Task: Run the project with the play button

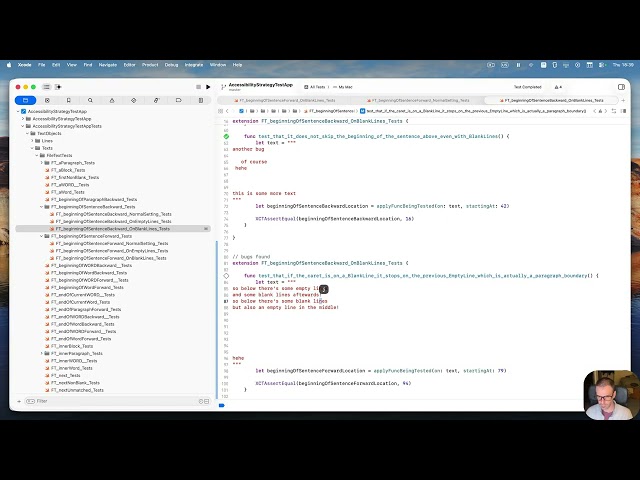Action: pos(208,87)
